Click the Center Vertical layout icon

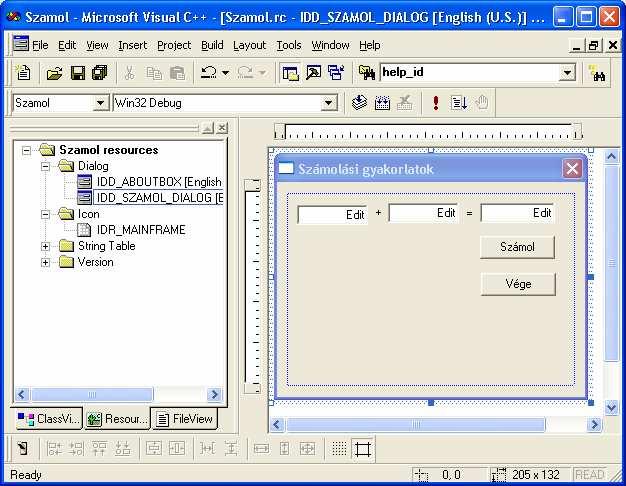[x=153, y=448]
